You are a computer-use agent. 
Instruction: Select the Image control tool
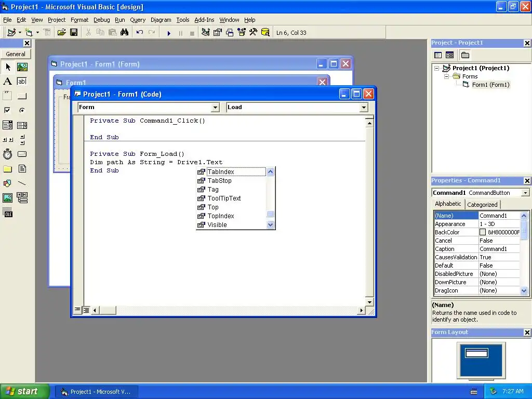[8, 197]
